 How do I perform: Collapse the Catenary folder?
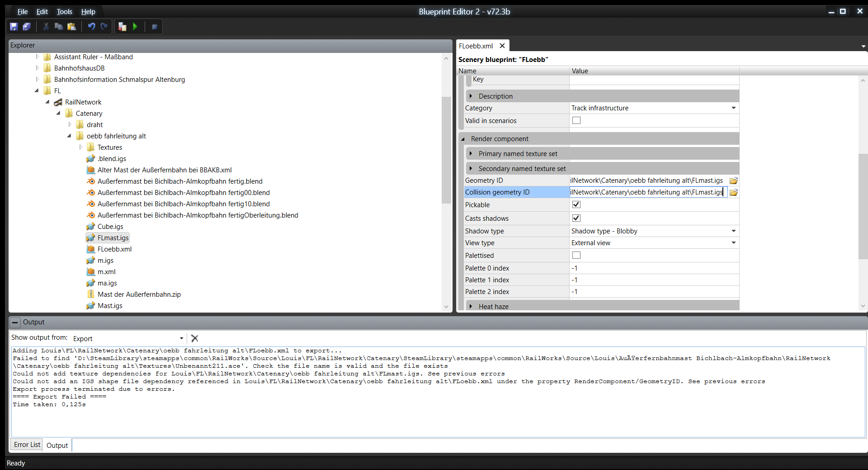coord(58,113)
